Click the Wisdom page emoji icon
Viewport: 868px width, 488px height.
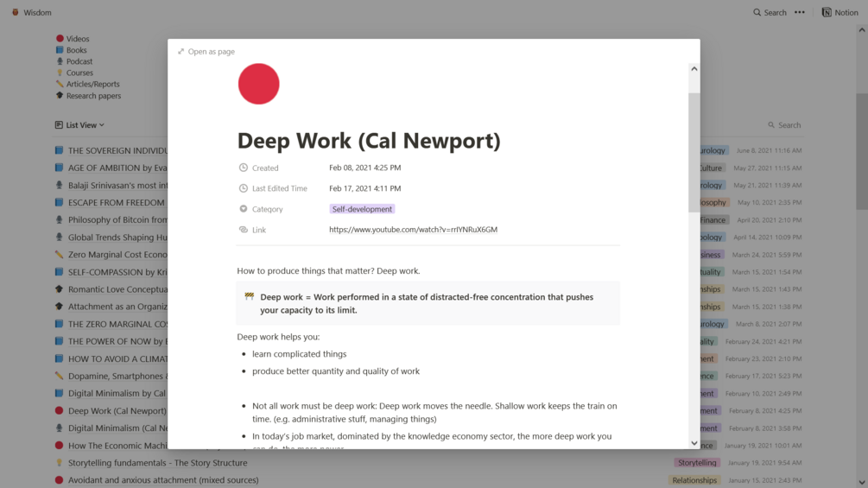tap(16, 12)
